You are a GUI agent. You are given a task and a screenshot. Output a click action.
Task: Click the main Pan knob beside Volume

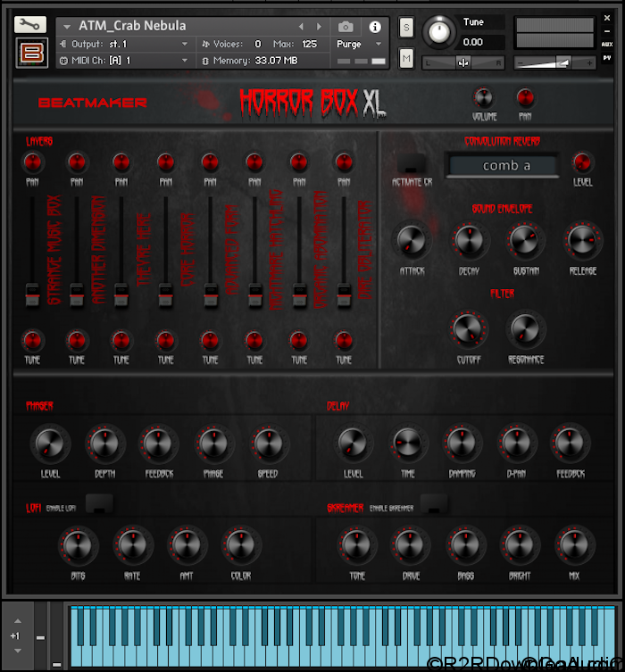[x=525, y=97]
